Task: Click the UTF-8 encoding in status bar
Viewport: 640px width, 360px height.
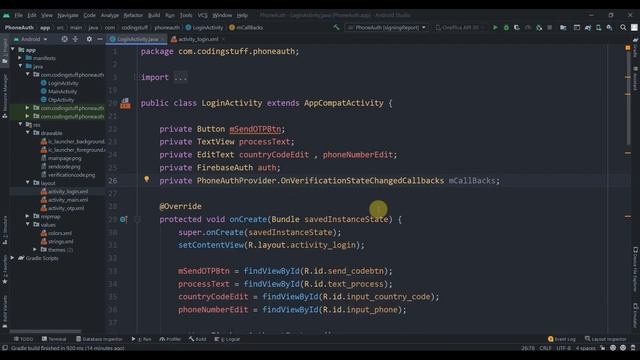Action: pos(563,348)
